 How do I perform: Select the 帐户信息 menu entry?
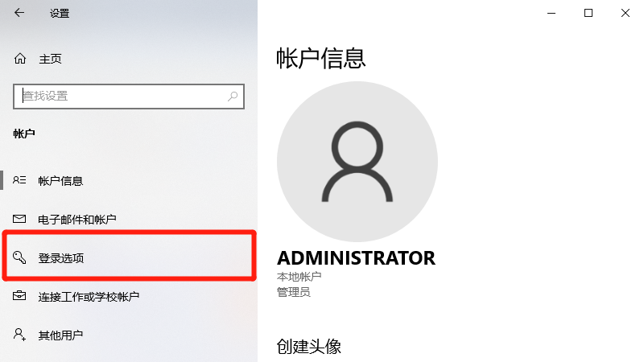pyautogui.click(x=129, y=180)
